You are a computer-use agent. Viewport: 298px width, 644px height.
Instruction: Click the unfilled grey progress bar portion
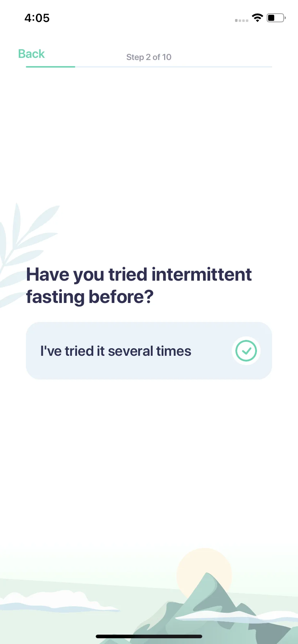173,67
